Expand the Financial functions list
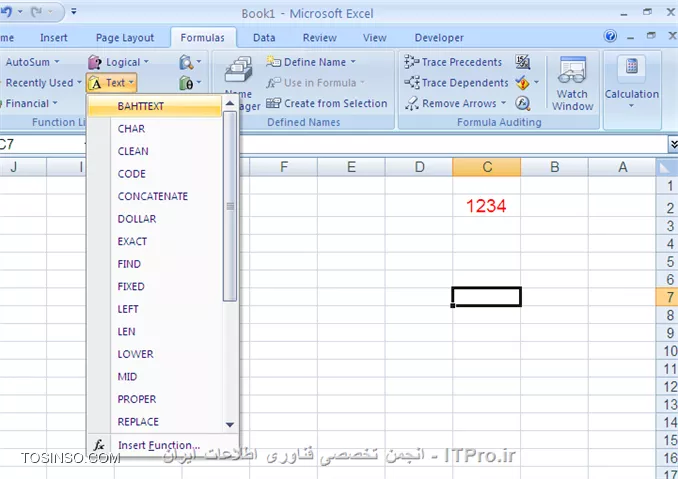 tap(29, 103)
